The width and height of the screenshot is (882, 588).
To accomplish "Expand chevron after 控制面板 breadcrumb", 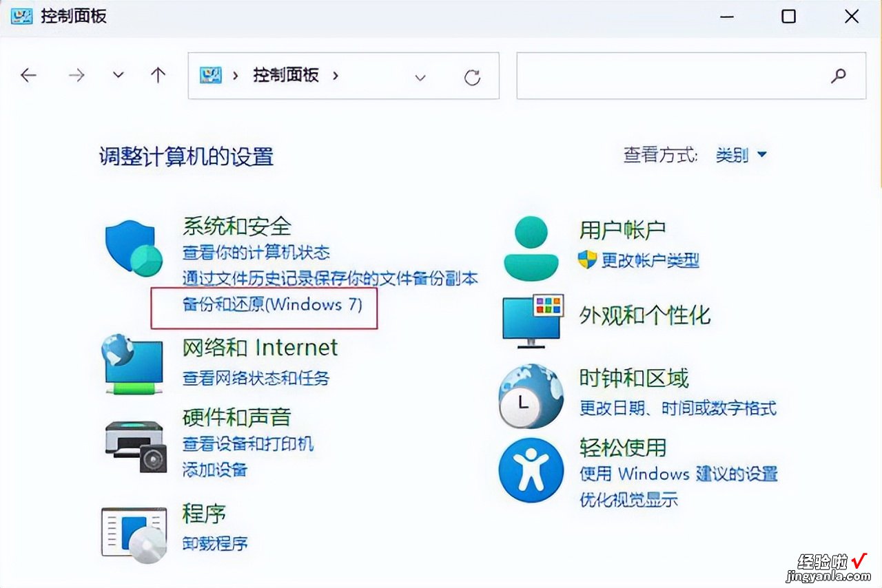I will pos(336,75).
